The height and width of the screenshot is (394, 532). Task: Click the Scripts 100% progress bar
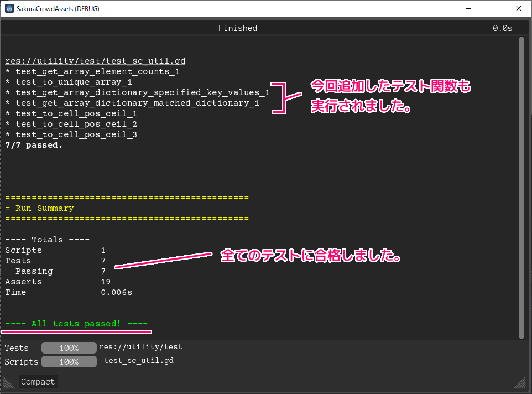[69, 361]
